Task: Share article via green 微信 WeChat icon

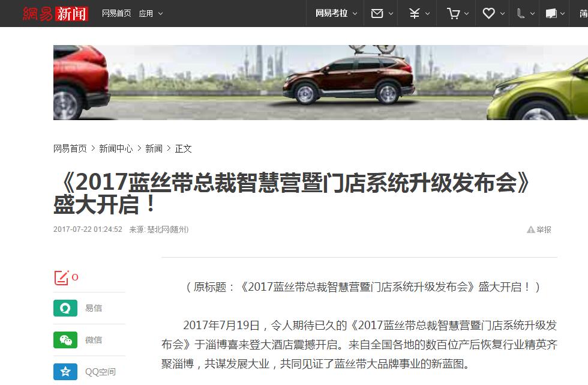Action: pyautogui.click(x=65, y=340)
